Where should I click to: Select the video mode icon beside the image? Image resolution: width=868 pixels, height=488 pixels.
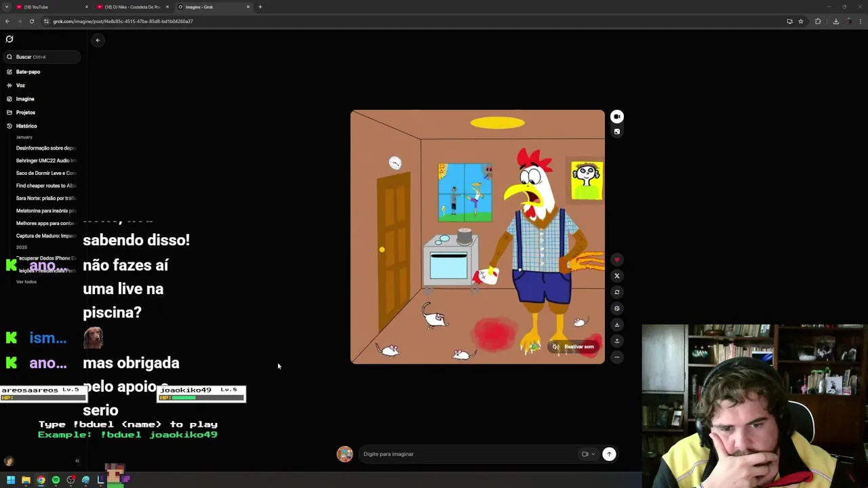coord(616,117)
